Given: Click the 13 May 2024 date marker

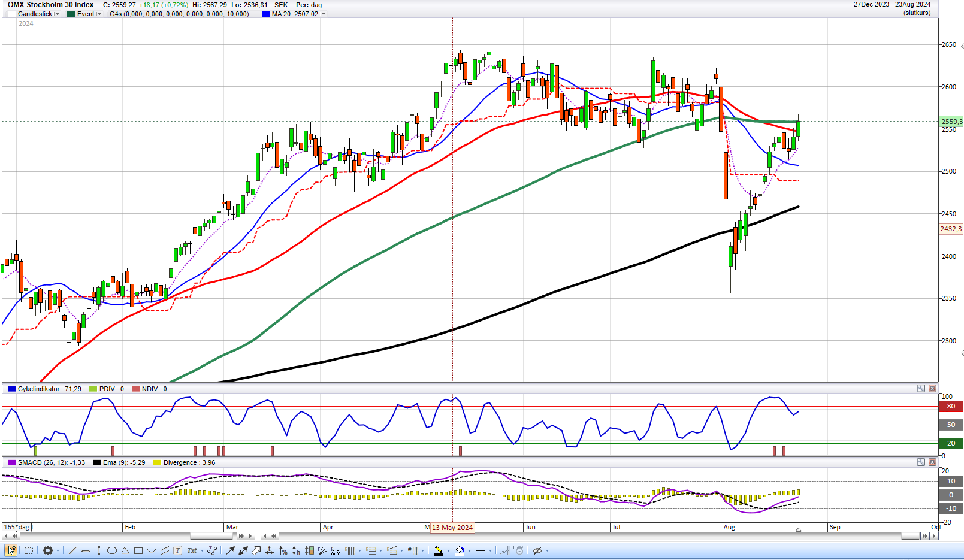Looking at the screenshot, I should tap(452, 528).
